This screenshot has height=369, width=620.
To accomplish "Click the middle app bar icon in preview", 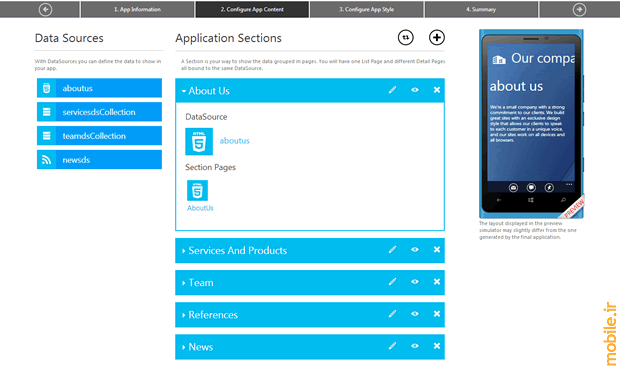I will [x=531, y=187].
